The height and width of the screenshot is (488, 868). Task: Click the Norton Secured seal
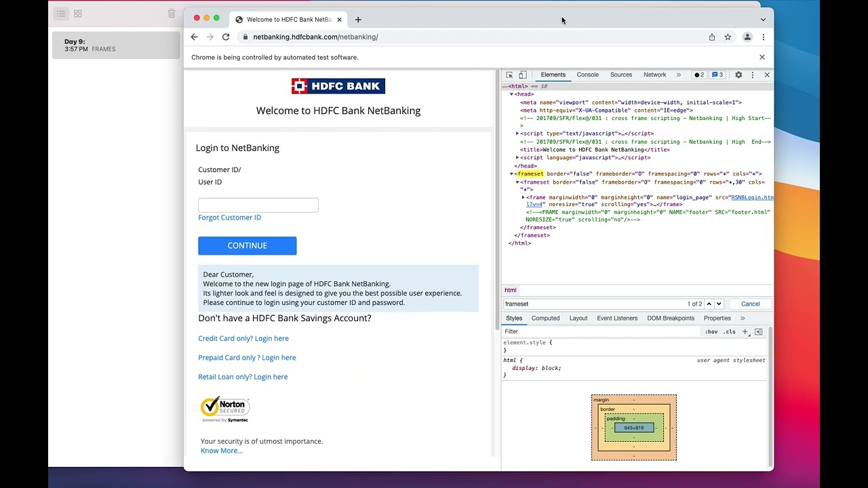pyautogui.click(x=225, y=409)
